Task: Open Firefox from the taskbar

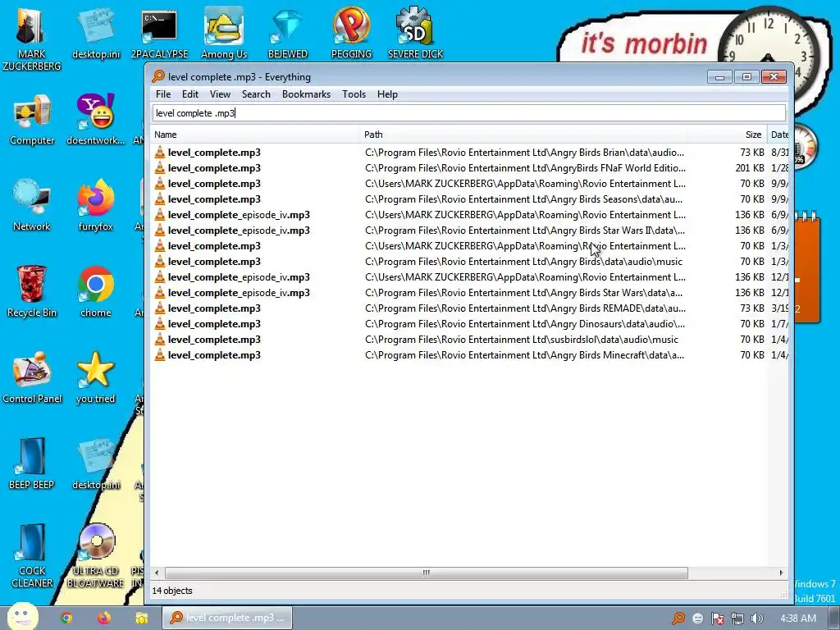Action: pyautogui.click(x=104, y=618)
